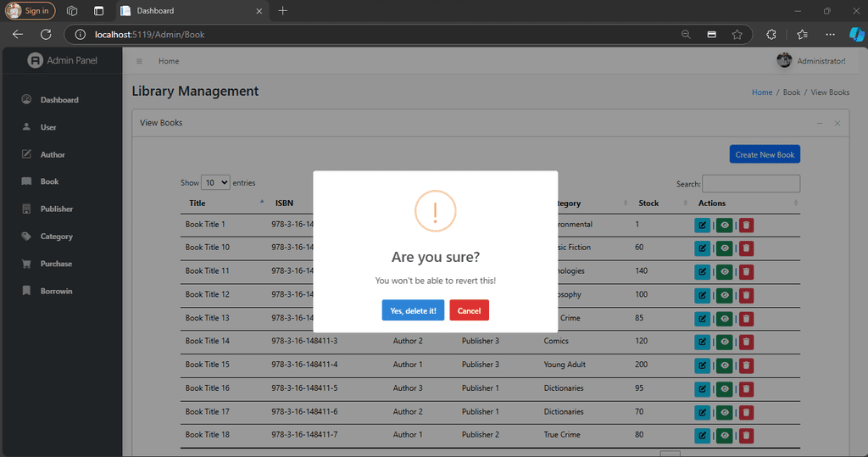Collapse the View Books card with minus
This screenshot has height=457, width=868.
[820, 123]
